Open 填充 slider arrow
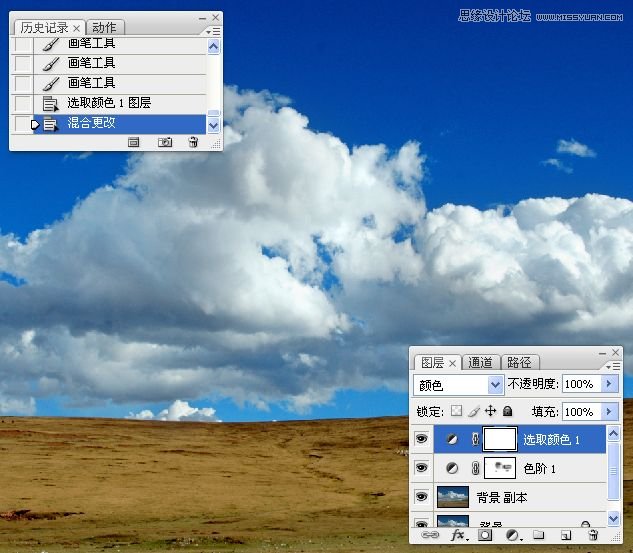Screen dimensions: 633x553 (x=610, y=411)
